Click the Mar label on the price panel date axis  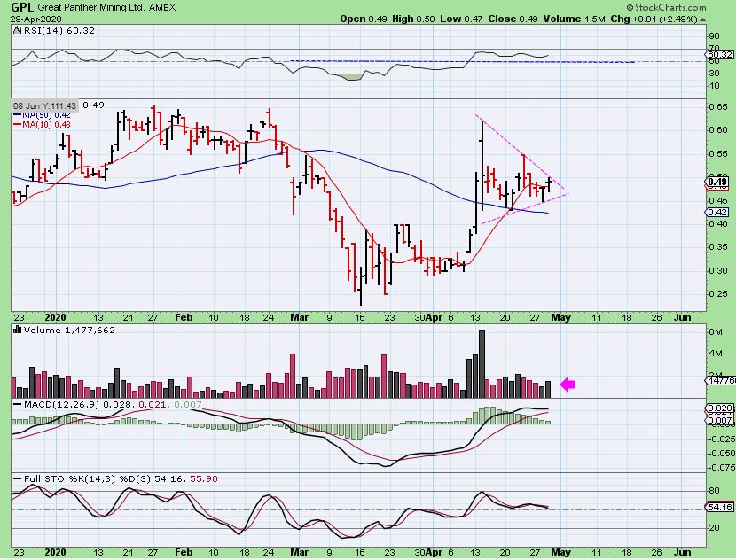(x=300, y=317)
